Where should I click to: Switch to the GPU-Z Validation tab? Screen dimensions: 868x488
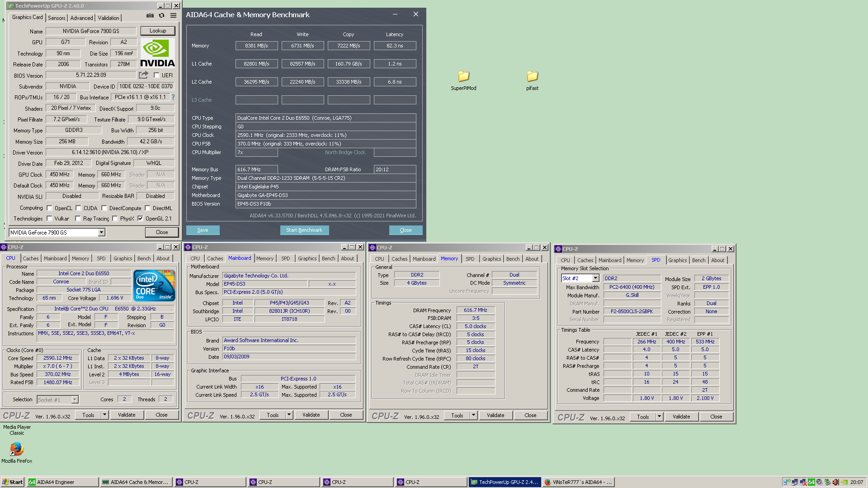point(108,18)
